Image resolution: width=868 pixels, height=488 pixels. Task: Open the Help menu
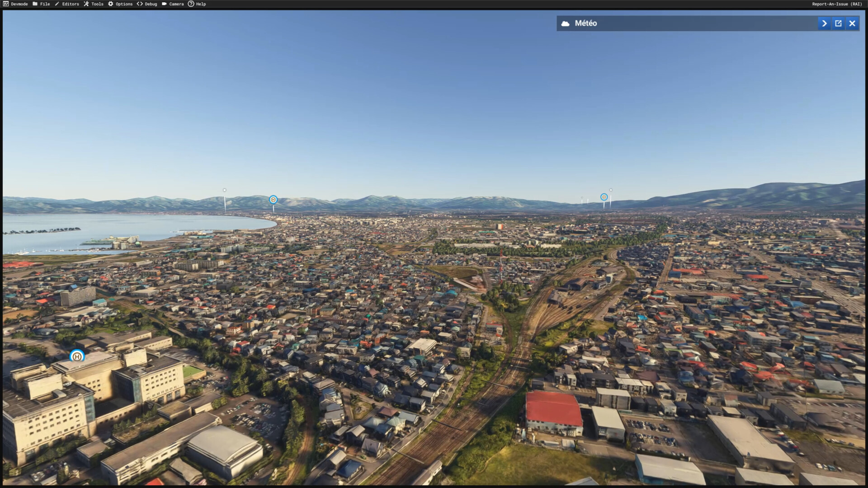pyautogui.click(x=197, y=4)
